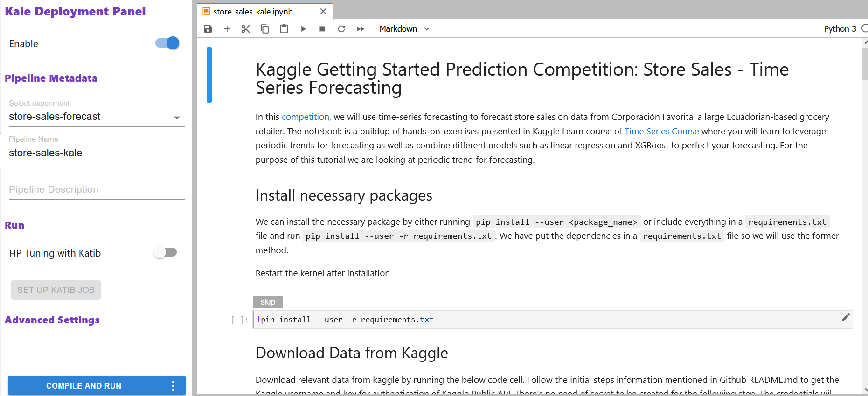
Task: Cut the selected cell
Action: pyautogui.click(x=246, y=29)
